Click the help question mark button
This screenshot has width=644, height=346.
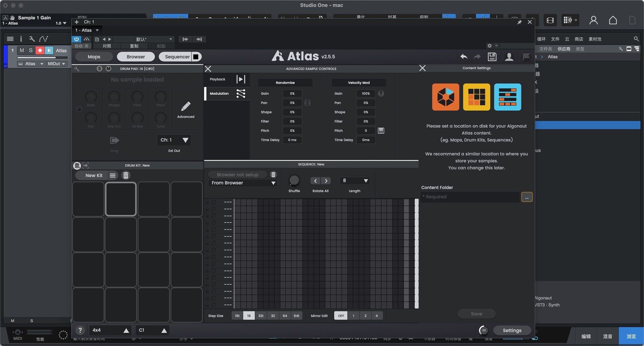pyautogui.click(x=80, y=330)
